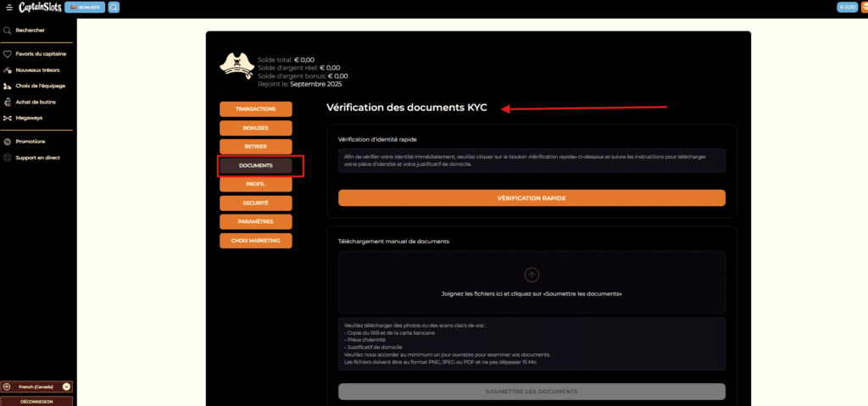The width and height of the screenshot is (868, 406).
Task: Click heading 'Vérification des documents KYC'
Action: point(407,108)
